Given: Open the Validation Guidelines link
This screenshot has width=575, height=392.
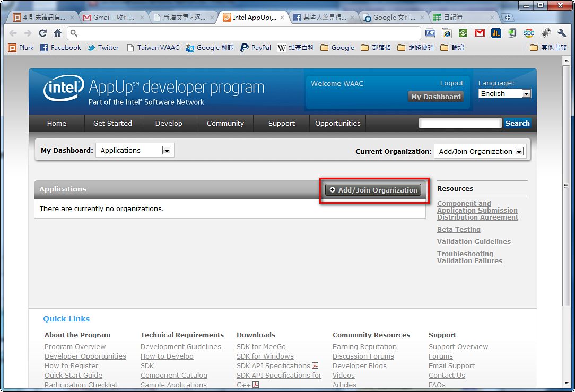Looking at the screenshot, I should coord(474,242).
